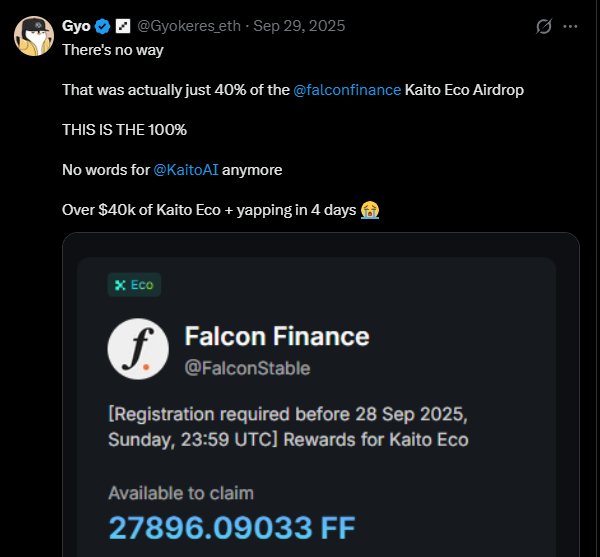Image resolution: width=600 pixels, height=557 pixels.
Task: Click the crying face emoji
Action: coord(371,210)
